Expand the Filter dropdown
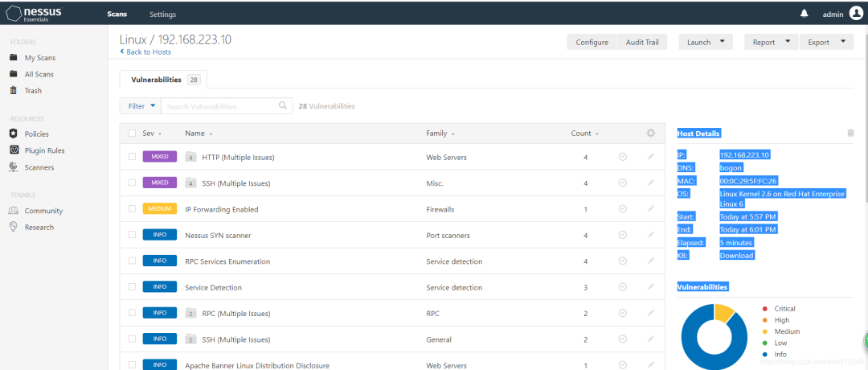The height and width of the screenshot is (370, 868). pos(141,106)
